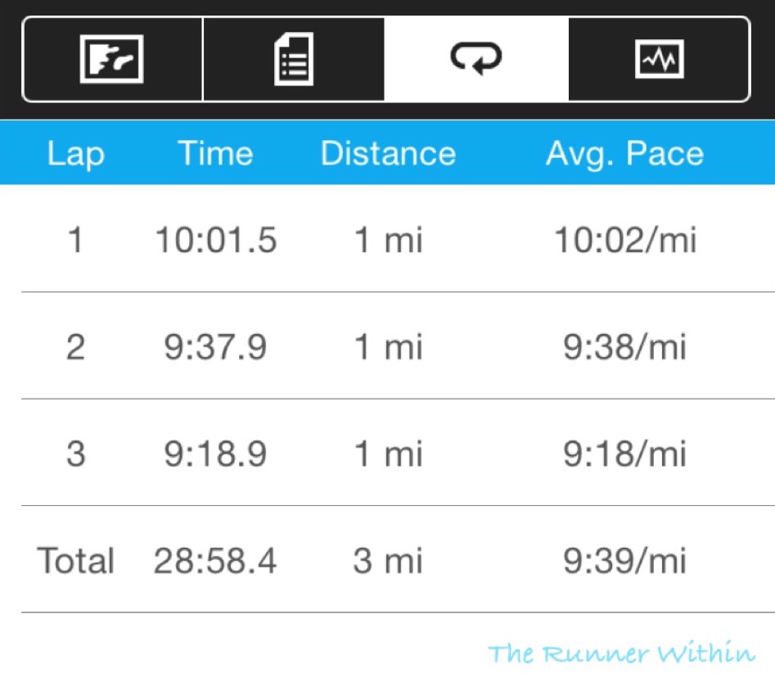Select lap number 3 row label

point(75,454)
